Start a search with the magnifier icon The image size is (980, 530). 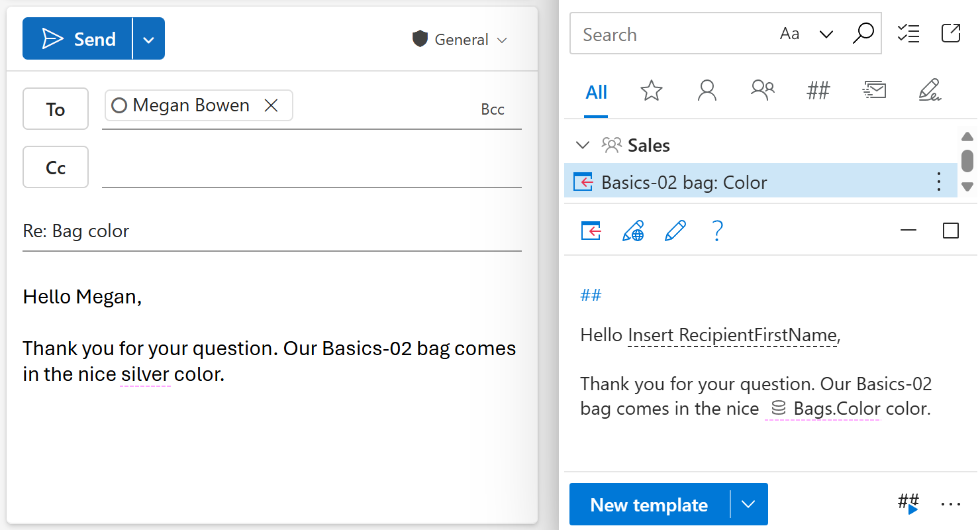pyautogui.click(x=863, y=33)
